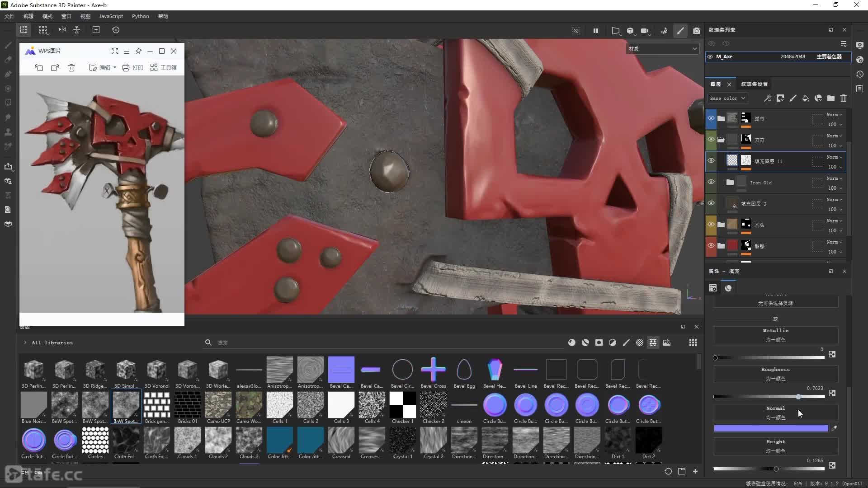Viewport: 868px width, 488px height.
Task: Open blend mode dropdown for 绷带 layer
Action: [x=835, y=115]
